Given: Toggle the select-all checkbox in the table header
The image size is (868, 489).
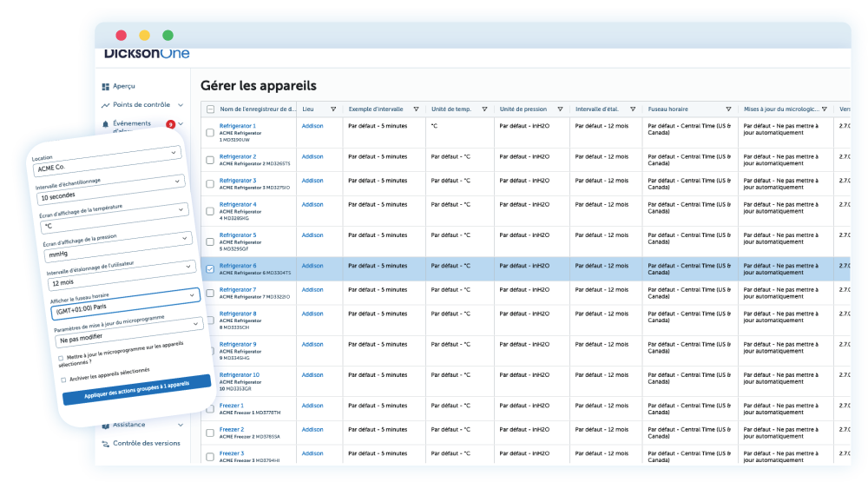Looking at the screenshot, I should tap(209, 109).
